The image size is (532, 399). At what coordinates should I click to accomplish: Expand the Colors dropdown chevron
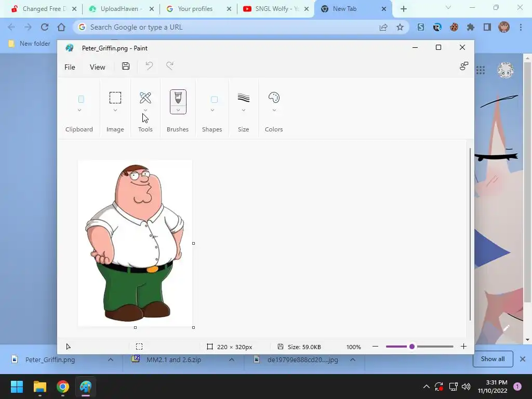(274, 110)
